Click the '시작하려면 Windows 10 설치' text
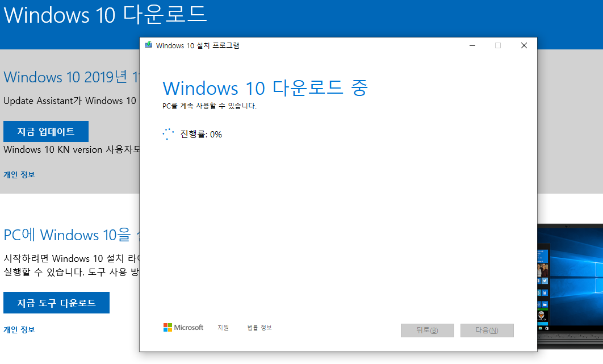The image size is (603, 364). (71, 258)
